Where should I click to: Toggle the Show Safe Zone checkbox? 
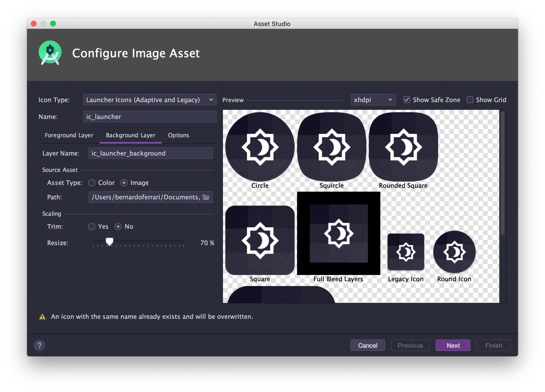[x=407, y=100]
